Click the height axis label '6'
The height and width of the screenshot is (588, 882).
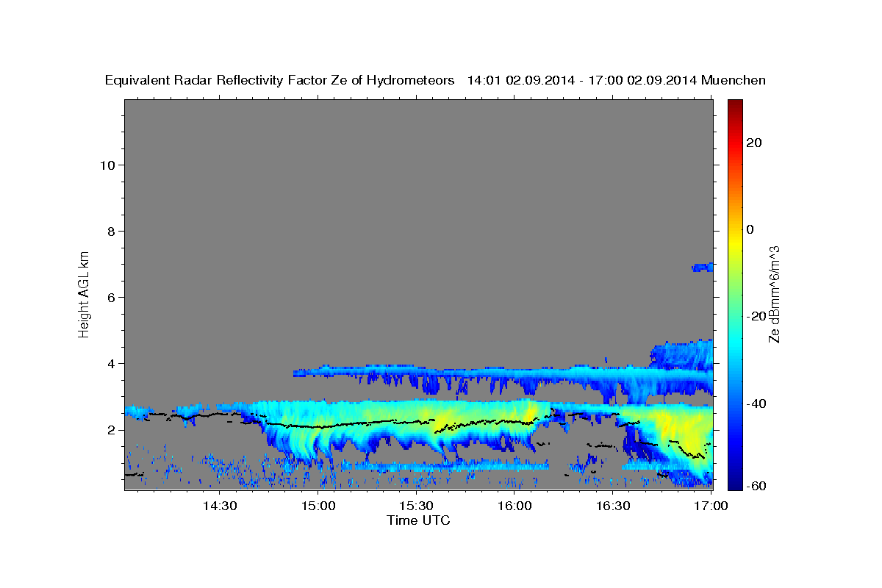(x=111, y=297)
